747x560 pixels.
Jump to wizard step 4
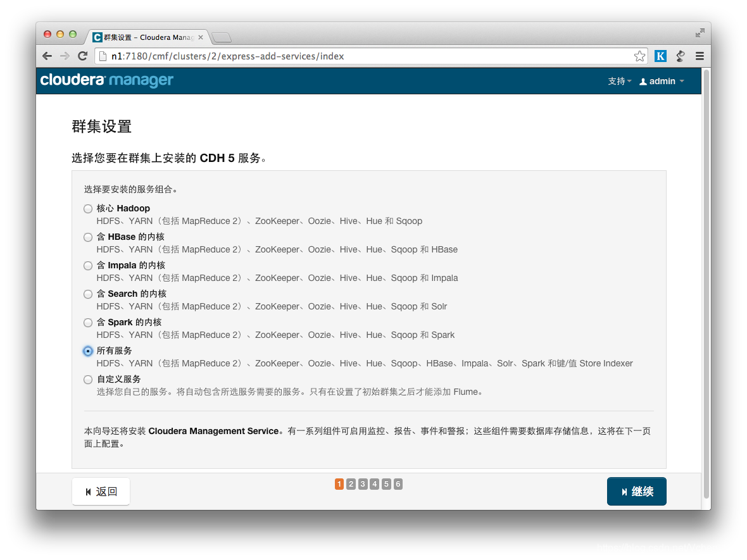(x=375, y=484)
